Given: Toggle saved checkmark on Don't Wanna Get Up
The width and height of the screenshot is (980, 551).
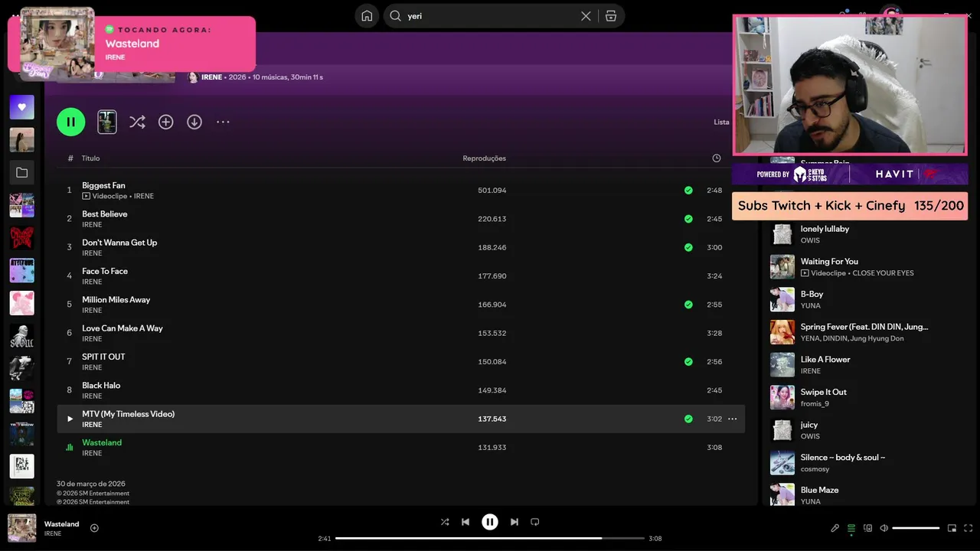Looking at the screenshot, I should coord(688,247).
